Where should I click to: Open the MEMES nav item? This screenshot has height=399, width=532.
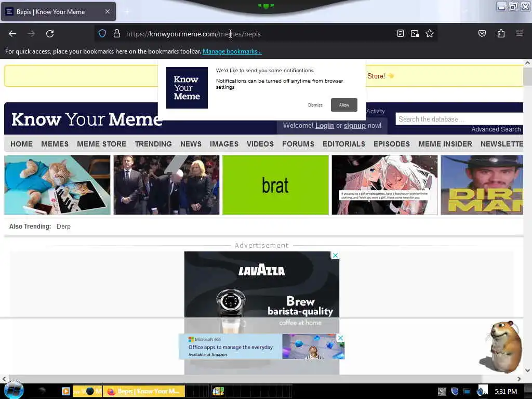[55, 144]
